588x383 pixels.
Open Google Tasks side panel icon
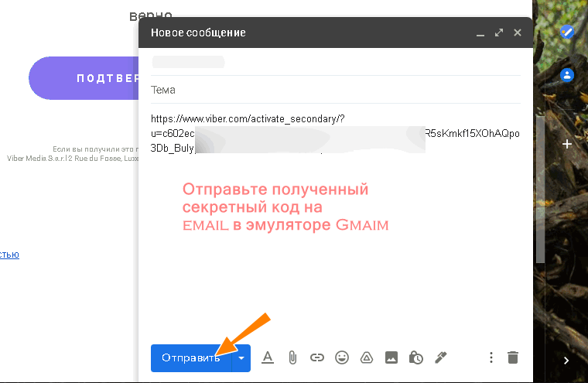point(567,32)
